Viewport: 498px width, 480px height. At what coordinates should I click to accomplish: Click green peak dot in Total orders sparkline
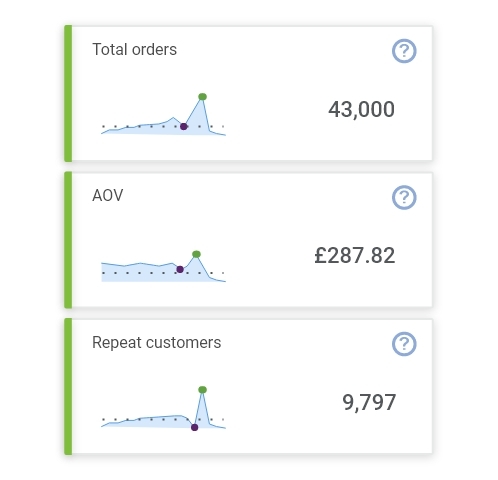click(x=202, y=97)
